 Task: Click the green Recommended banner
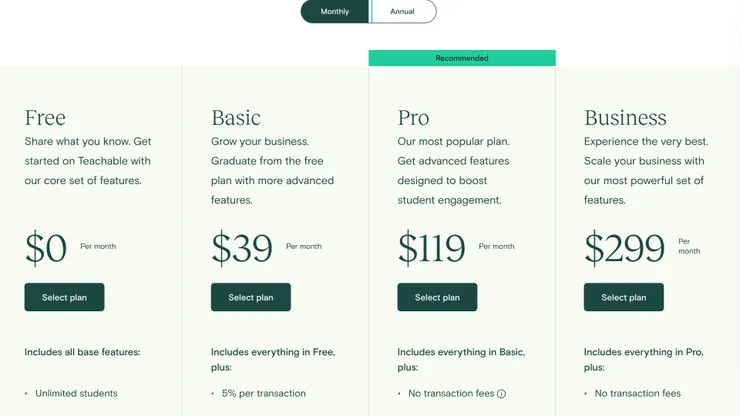click(462, 58)
